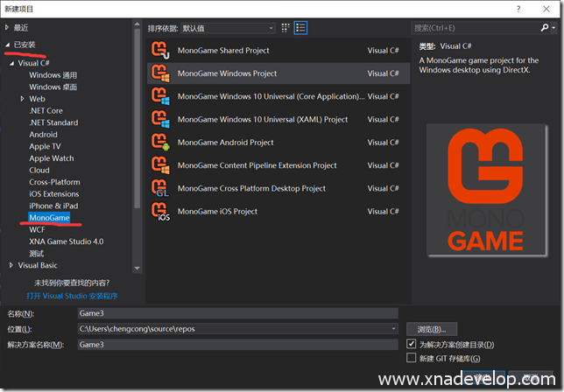Open the location path dropdown
This screenshot has width=564, height=392.
[x=393, y=329]
